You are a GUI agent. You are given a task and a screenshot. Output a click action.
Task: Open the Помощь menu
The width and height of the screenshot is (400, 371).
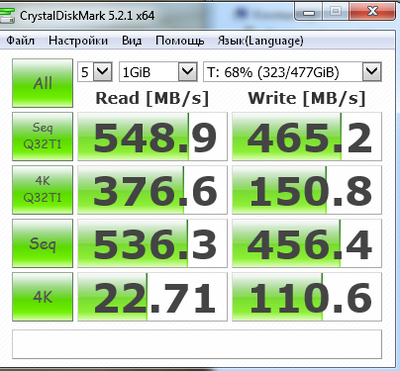click(180, 41)
